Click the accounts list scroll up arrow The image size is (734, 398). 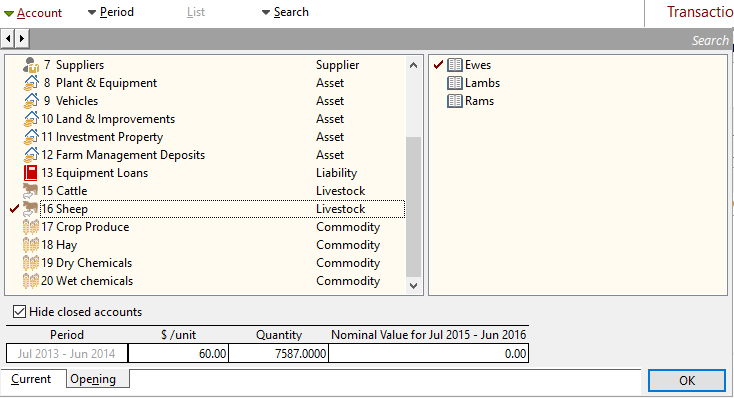point(413,65)
